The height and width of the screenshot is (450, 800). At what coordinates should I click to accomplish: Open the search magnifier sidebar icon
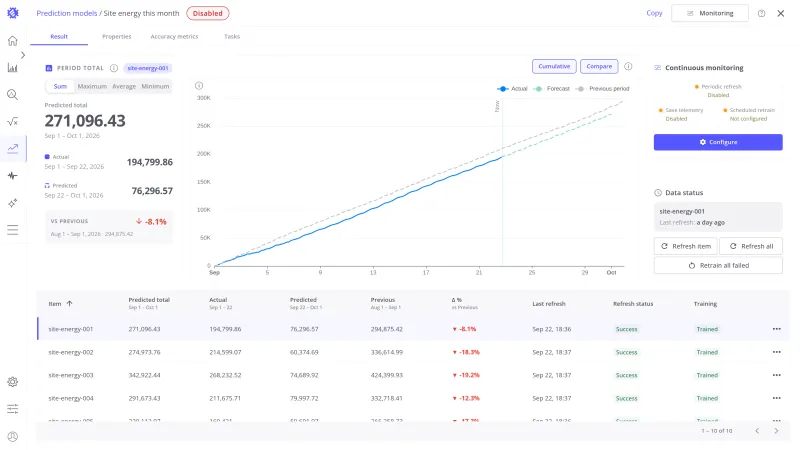pyautogui.click(x=13, y=94)
